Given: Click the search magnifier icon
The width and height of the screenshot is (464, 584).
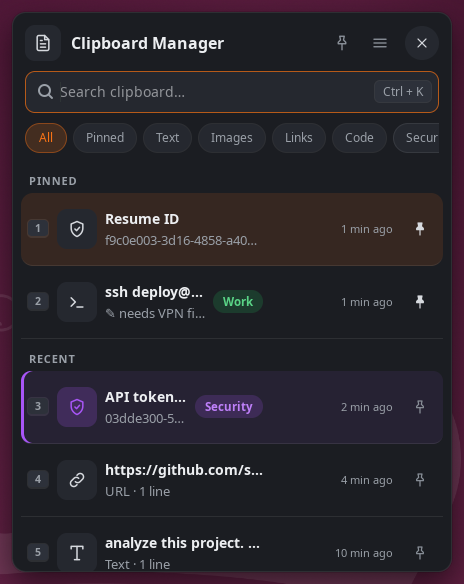Looking at the screenshot, I should [x=45, y=92].
